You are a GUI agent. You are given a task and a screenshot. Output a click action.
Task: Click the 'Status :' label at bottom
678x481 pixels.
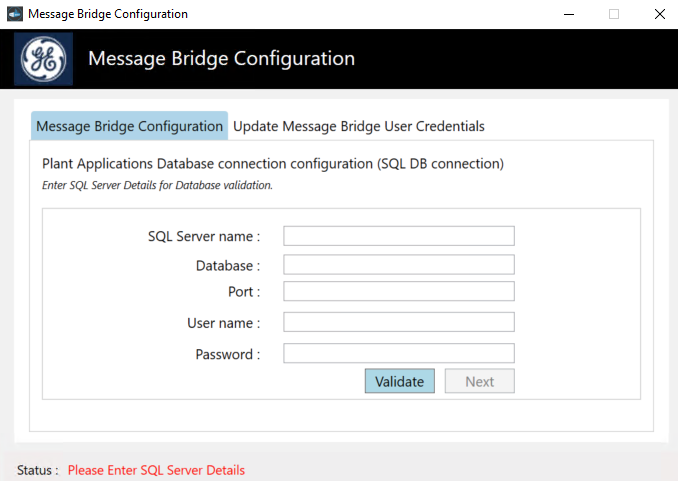[38, 470]
